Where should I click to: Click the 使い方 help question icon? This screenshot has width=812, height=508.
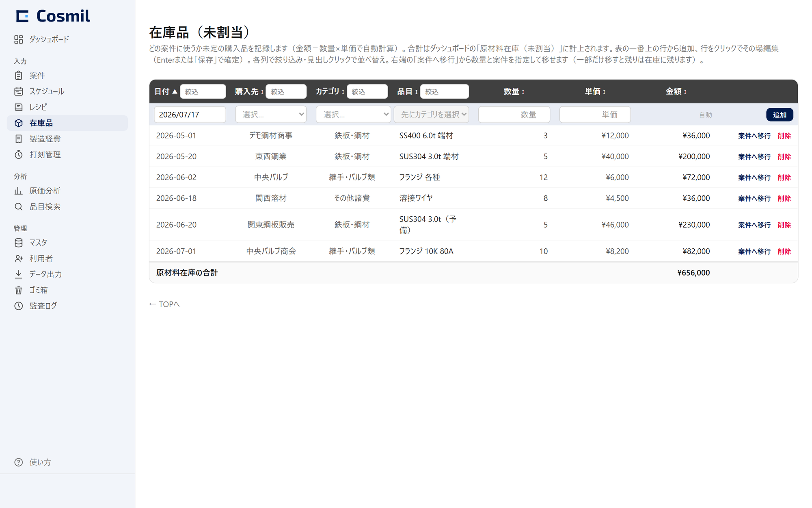pos(19,462)
